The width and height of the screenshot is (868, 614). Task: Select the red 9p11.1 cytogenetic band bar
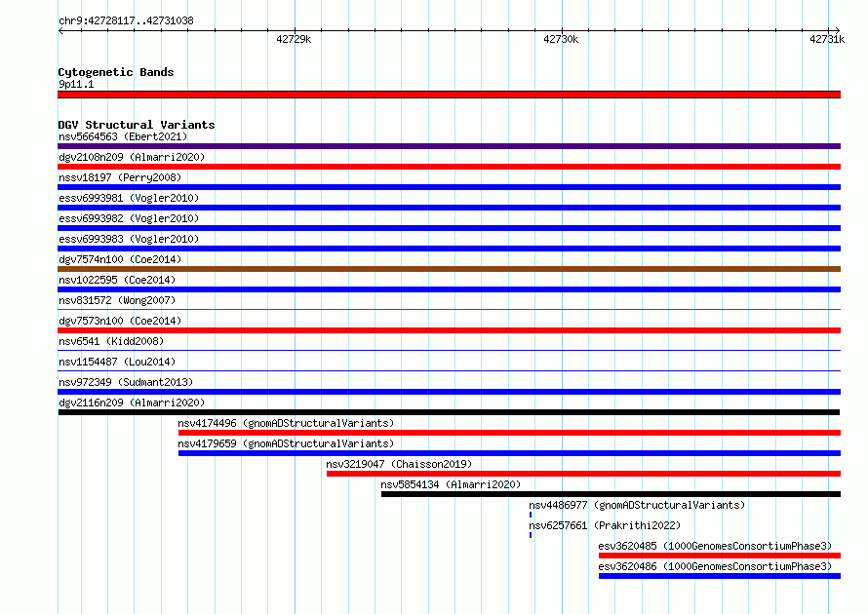[x=449, y=95]
